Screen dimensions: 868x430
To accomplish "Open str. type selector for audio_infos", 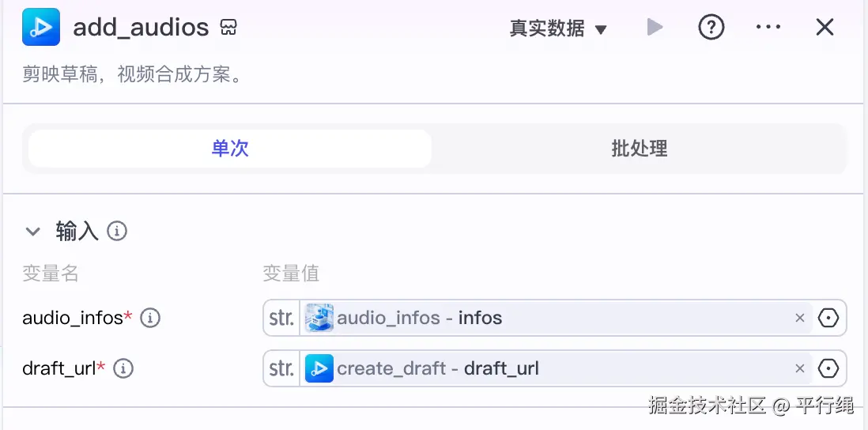I will point(281,318).
